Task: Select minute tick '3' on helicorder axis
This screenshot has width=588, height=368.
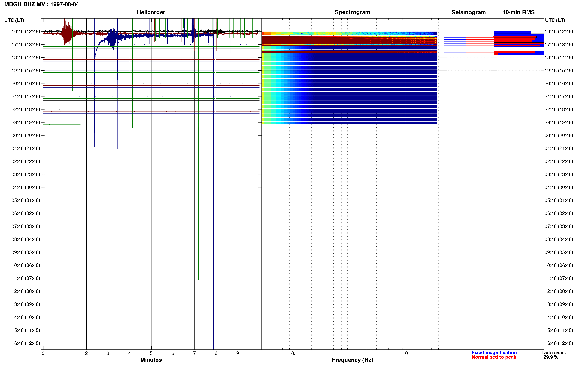Action: 108,353
